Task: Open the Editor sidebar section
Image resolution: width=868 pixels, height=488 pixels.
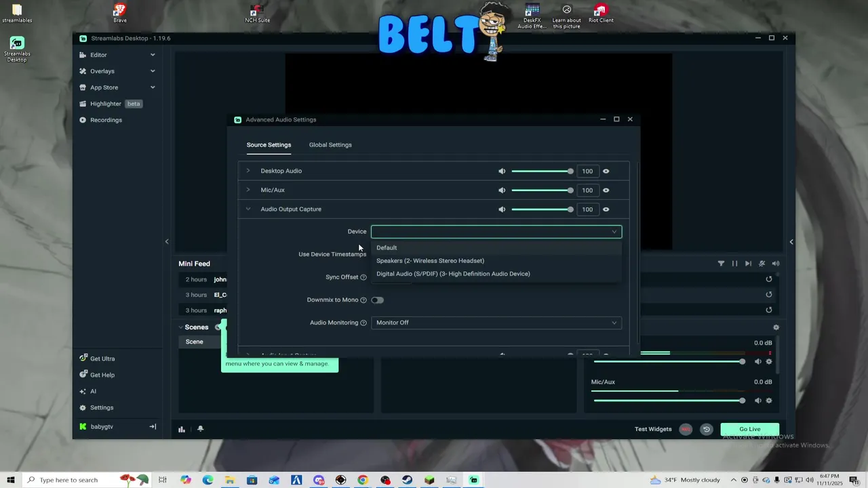Action: pyautogui.click(x=98, y=55)
